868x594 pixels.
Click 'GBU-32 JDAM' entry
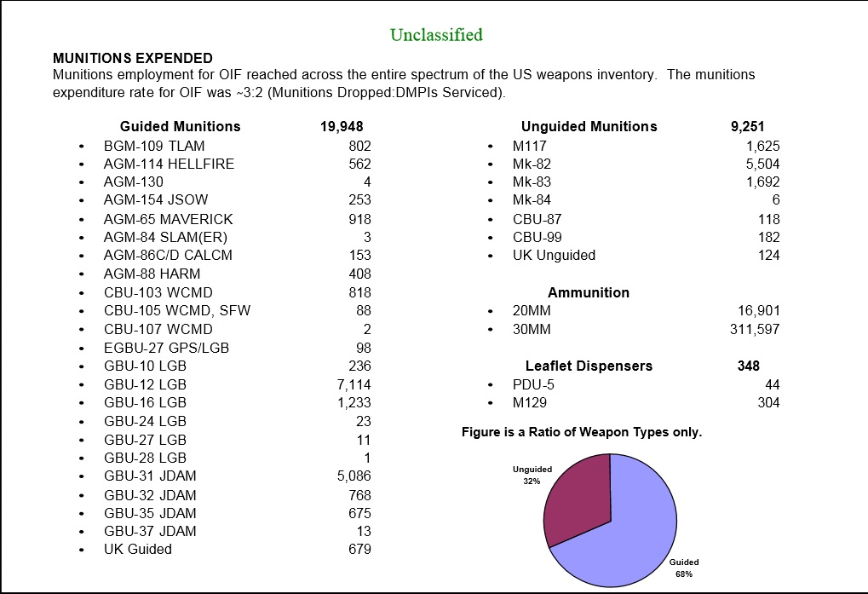150,495
